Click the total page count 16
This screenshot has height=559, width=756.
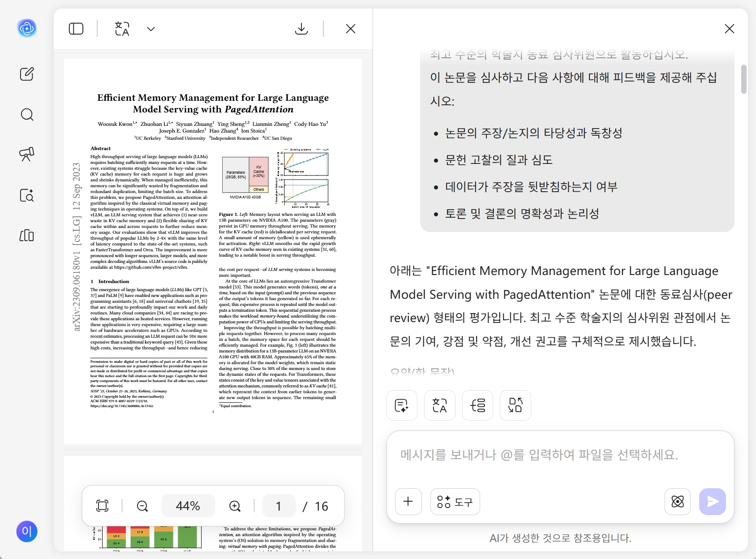[x=322, y=506]
